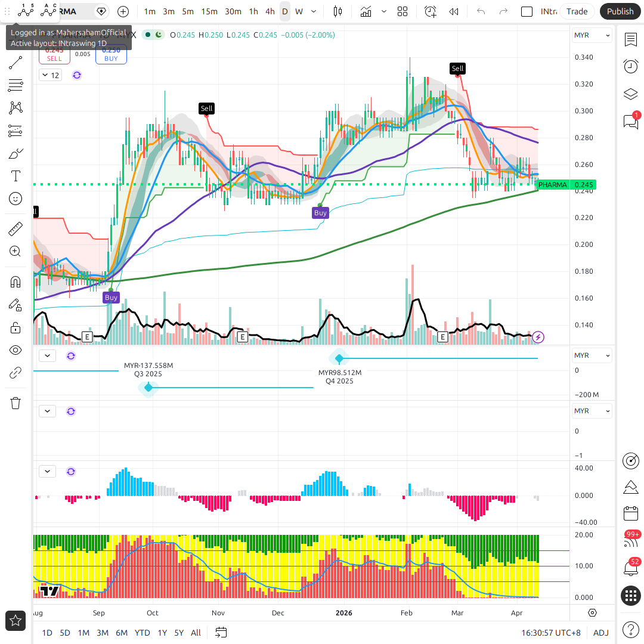Click the trash icon to remove drawings
The width and height of the screenshot is (644, 644).
coord(16,403)
